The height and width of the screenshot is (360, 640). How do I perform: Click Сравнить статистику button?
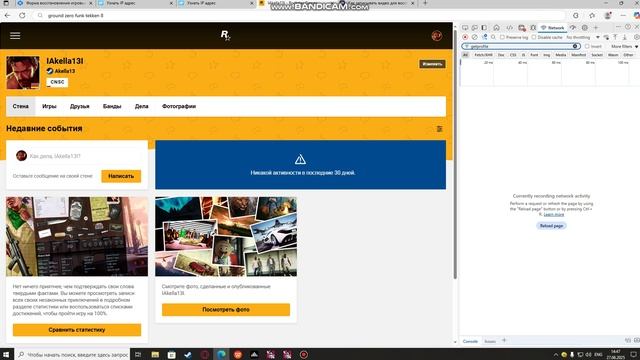77,330
